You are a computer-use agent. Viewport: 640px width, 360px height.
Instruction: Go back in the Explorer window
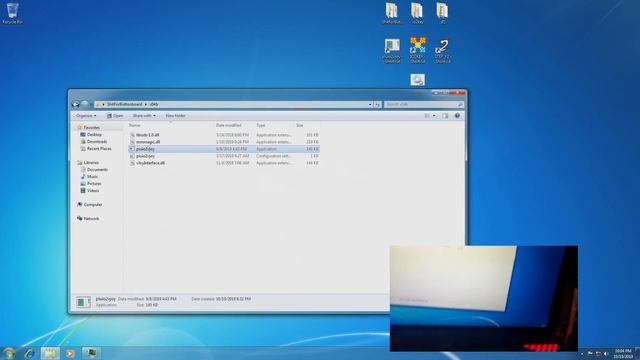coord(76,104)
